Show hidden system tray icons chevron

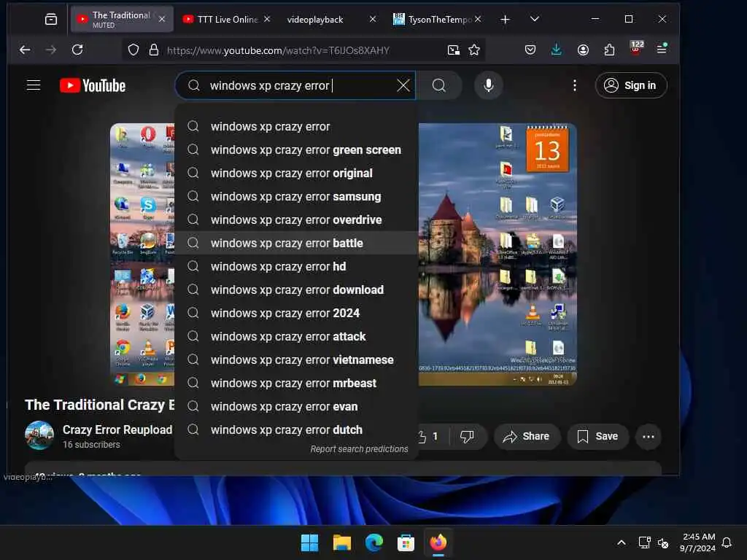(x=622, y=542)
